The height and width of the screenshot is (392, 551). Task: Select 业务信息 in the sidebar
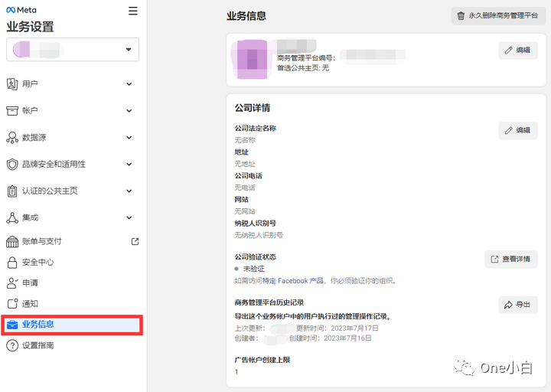pos(72,325)
